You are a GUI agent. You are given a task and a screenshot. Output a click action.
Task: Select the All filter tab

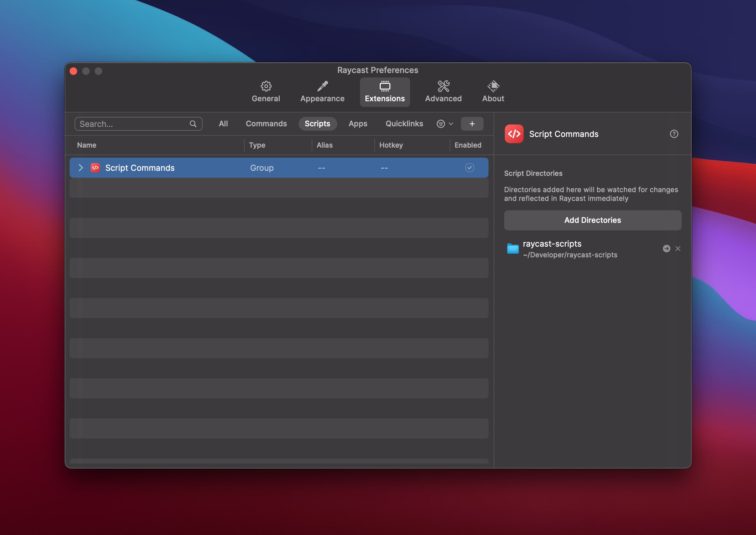223,123
